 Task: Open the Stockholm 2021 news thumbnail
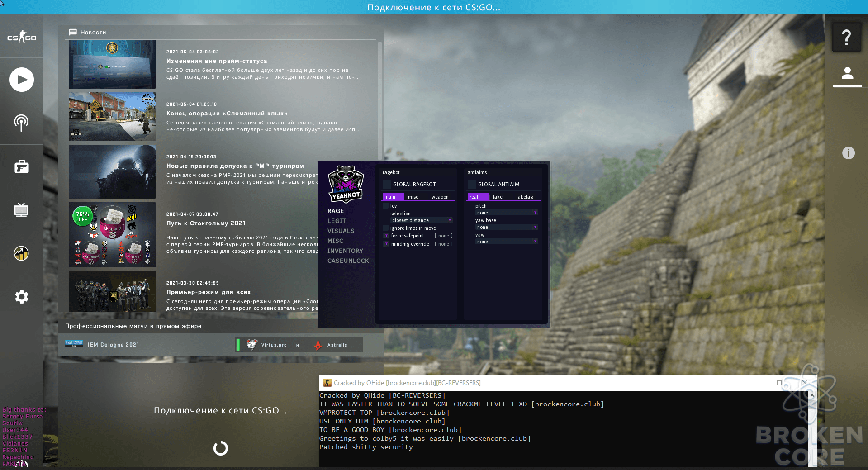click(112, 234)
